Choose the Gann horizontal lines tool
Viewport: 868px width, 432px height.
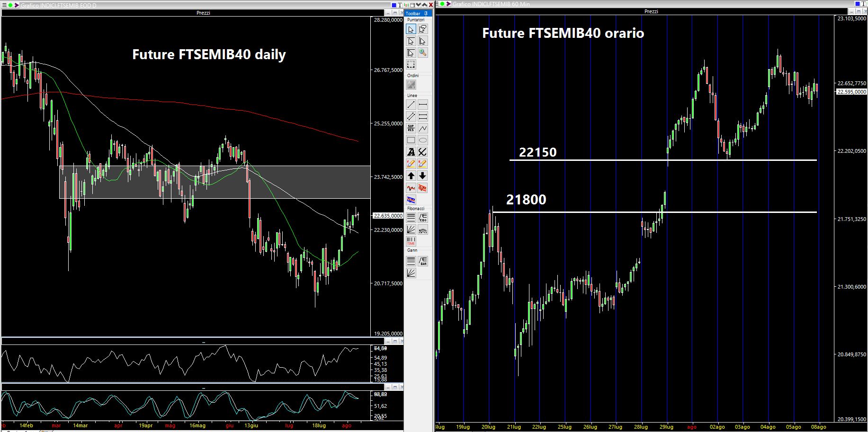(411, 261)
